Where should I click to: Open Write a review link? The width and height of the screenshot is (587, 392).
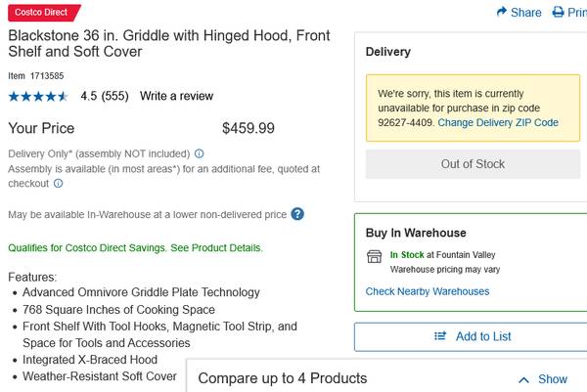click(176, 96)
